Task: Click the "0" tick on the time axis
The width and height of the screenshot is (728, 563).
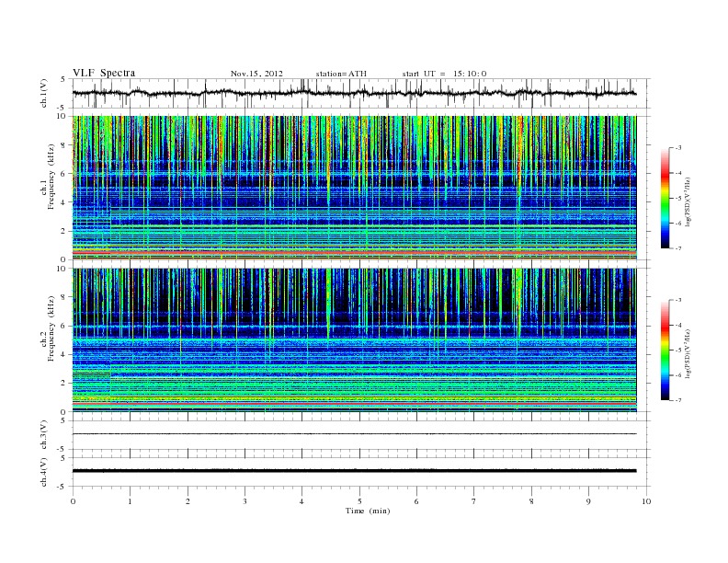Action: 73,501
